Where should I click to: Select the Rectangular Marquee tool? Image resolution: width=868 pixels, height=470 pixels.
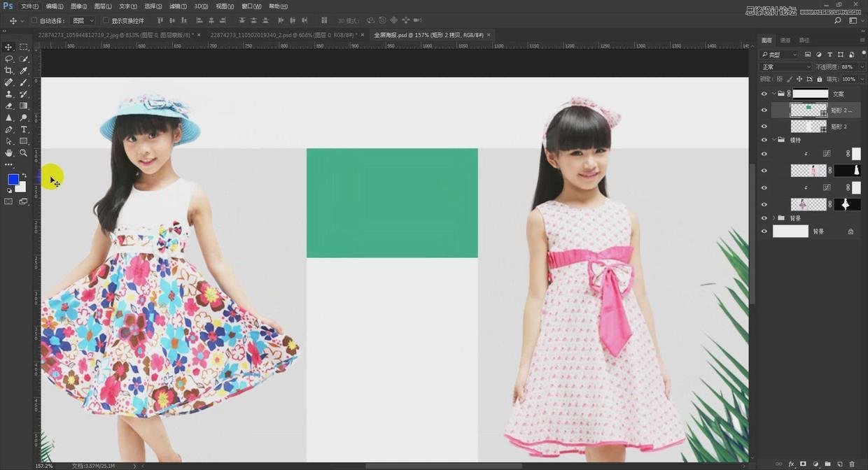point(24,47)
